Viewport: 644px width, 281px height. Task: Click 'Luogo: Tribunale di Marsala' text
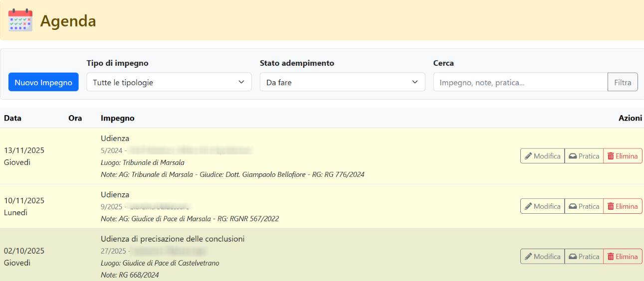coord(143,162)
